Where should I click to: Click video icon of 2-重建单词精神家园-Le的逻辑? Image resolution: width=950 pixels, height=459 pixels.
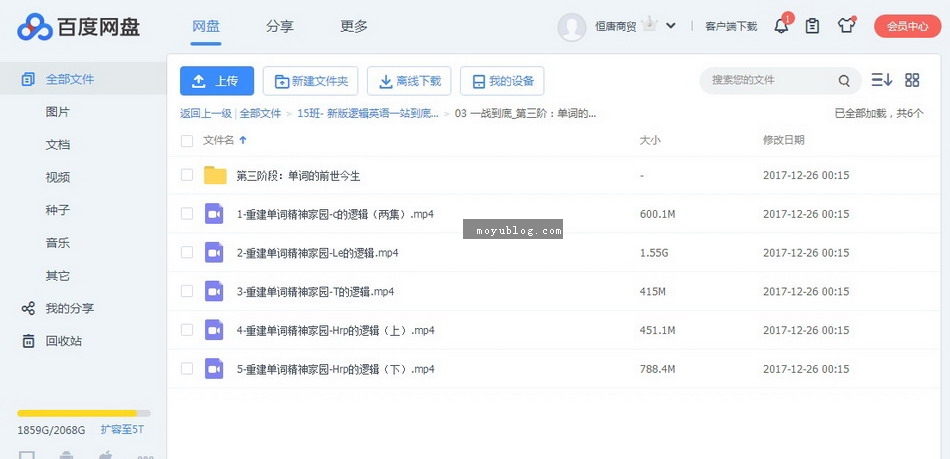(x=214, y=253)
